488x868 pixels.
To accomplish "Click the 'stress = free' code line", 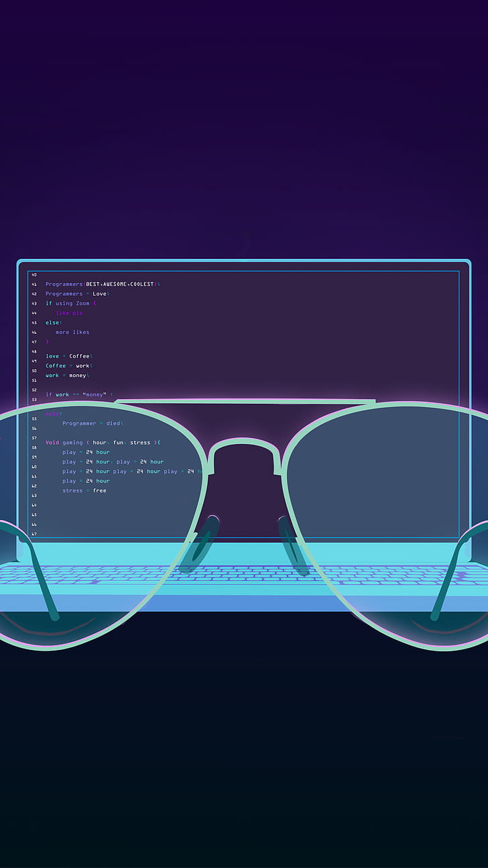I will point(84,490).
